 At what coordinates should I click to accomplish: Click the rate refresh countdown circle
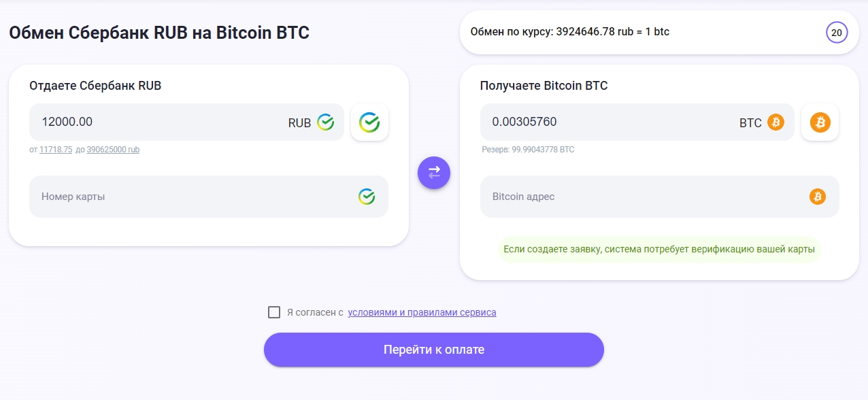coord(836,32)
